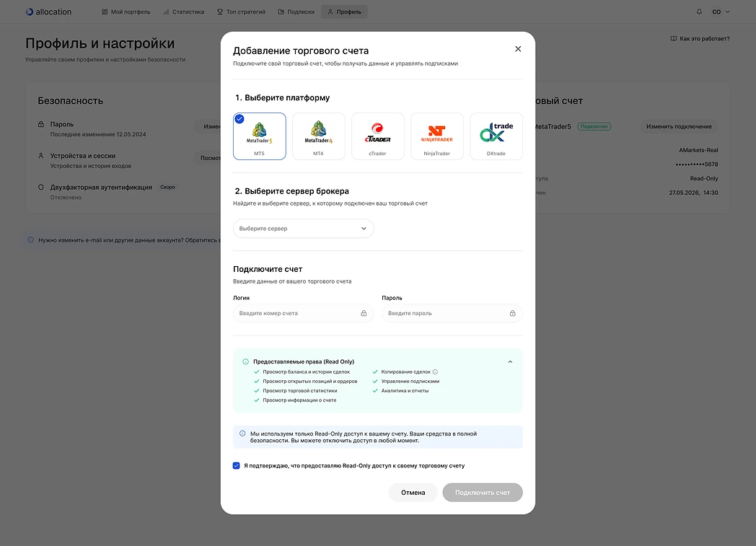Open the "Выберите сервер" broker server dropdown

[x=303, y=229]
